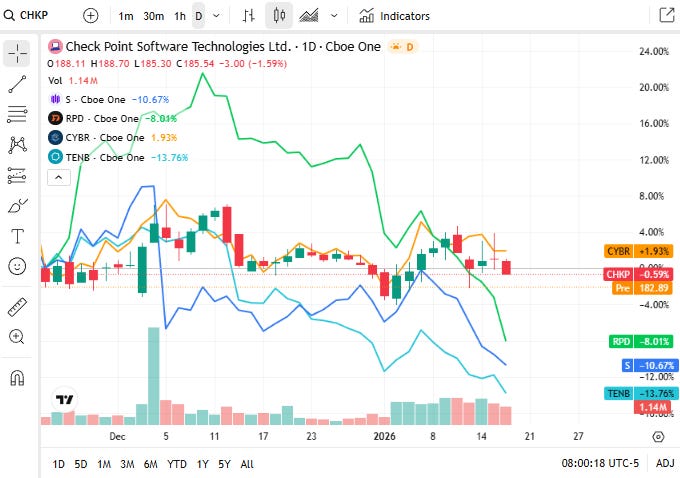This screenshot has height=478, width=680.
Task: Select the Crosshair cursor tool
Action: point(17,54)
